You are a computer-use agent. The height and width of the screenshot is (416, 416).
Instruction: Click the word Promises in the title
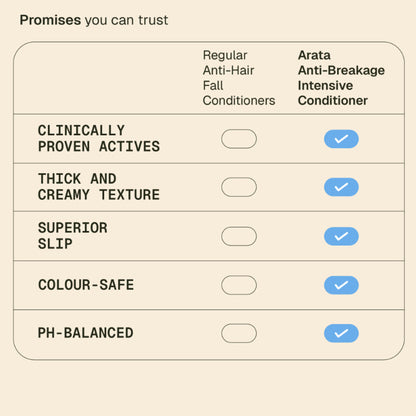pos(50,20)
